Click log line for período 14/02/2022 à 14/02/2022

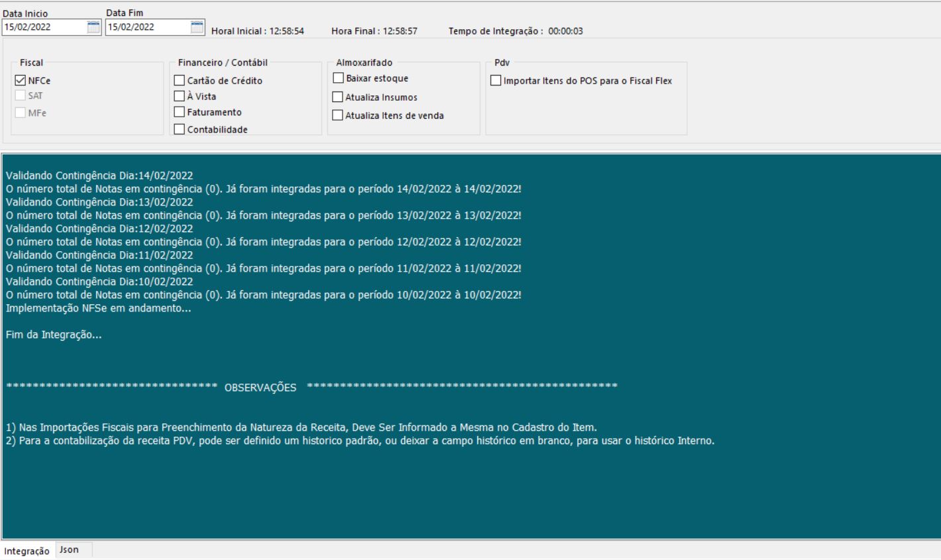pos(263,189)
